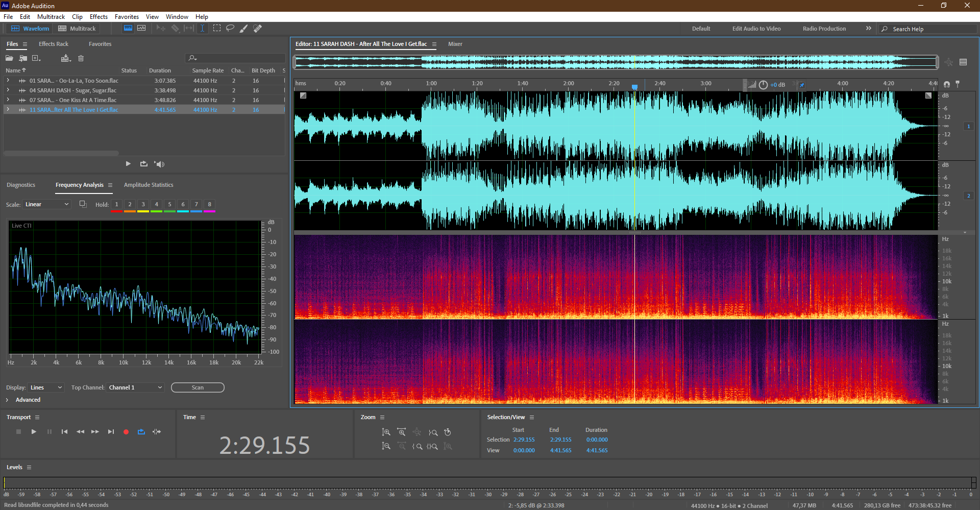980x510 pixels.
Task: Click Insert into Multitrack icon
Action: tap(66, 58)
